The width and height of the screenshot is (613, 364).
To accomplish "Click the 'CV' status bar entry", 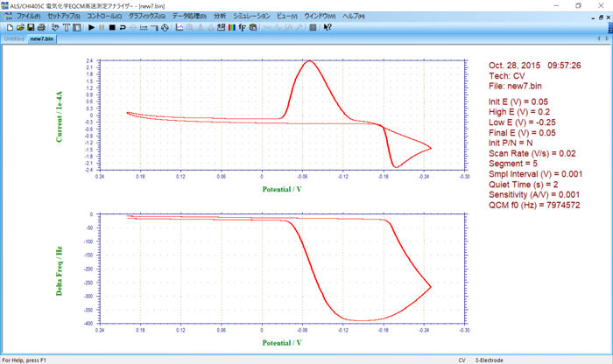I will [462, 360].
